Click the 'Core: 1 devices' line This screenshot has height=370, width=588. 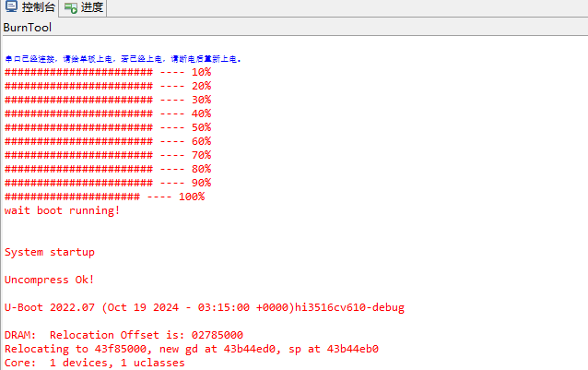(94, 363)
